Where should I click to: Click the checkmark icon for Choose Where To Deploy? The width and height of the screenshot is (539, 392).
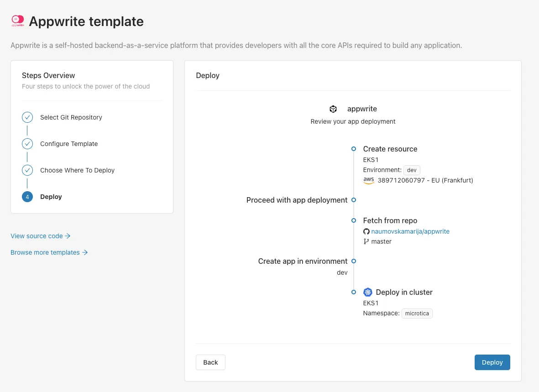[27, 170]
